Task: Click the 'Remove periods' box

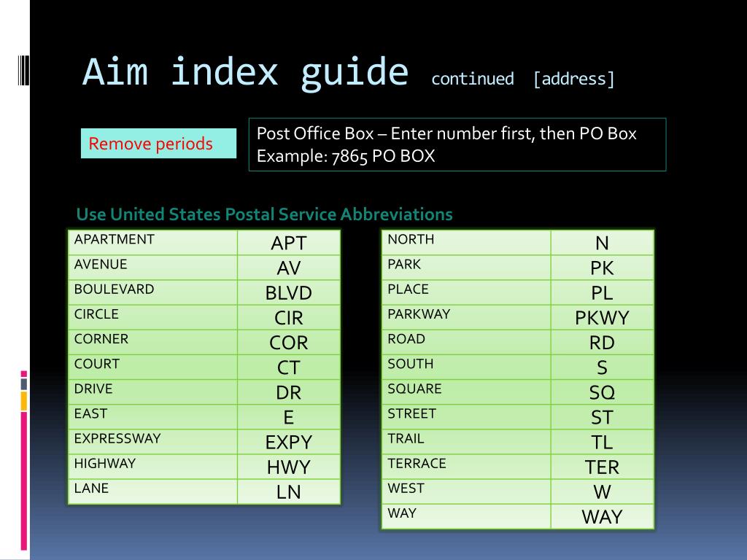Action: coord(158,144)
